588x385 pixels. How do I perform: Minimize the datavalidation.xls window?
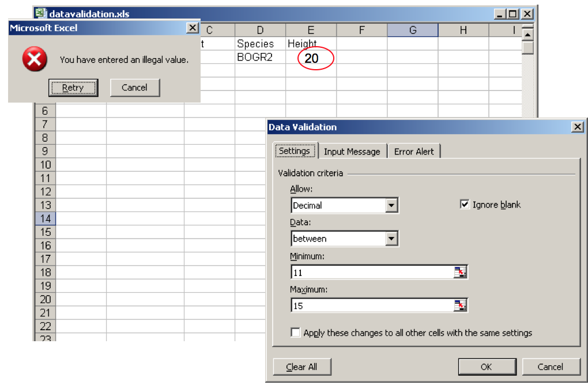pos(500,14)
